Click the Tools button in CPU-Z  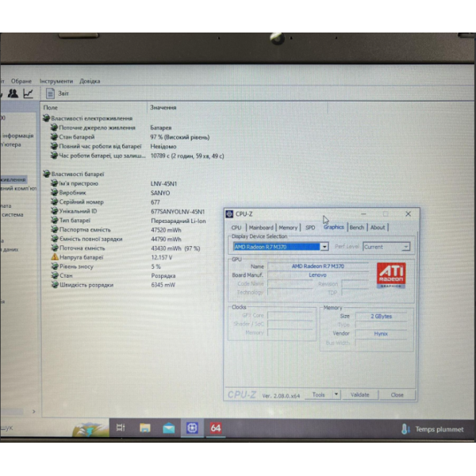point(318,394)
